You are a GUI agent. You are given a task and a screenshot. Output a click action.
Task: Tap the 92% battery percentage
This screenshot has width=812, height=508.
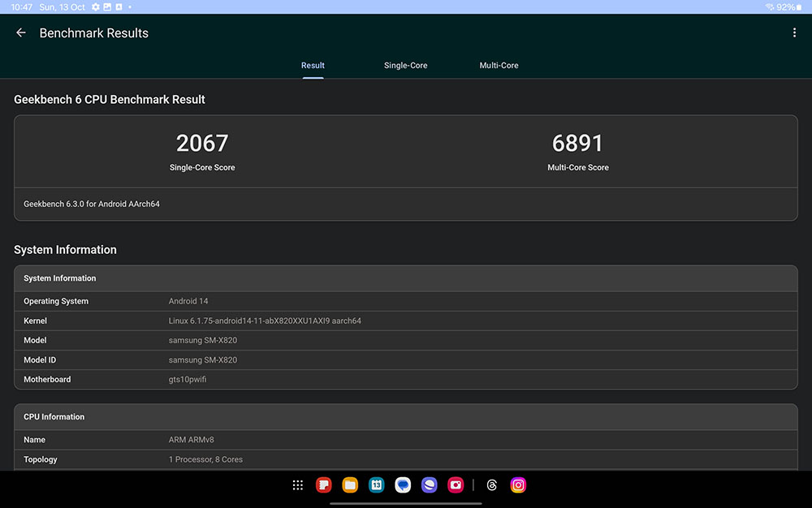coord(785,7)
